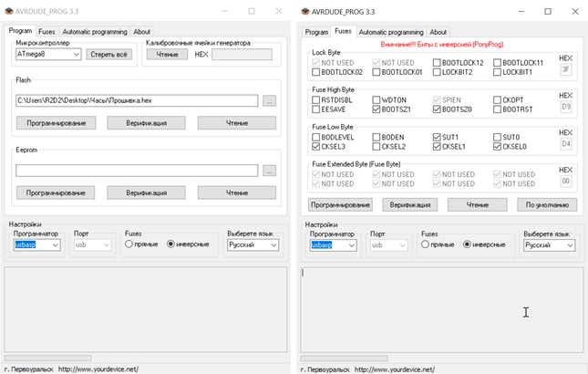Enable WDTON fuse checkbox
The height and width of the screenshot is (374, 588).
pyautogui.click(x=377, y=99)
